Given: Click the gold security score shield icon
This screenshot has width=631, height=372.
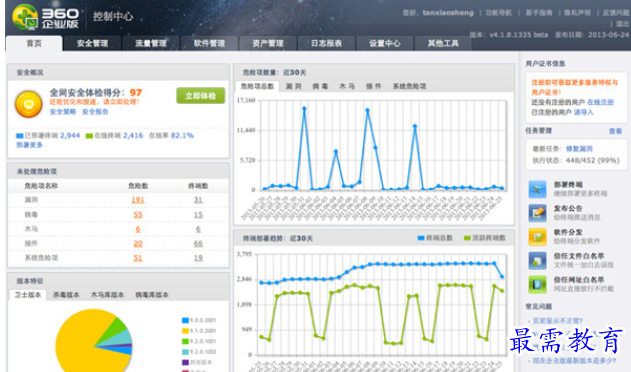Looking at the screenshot, I should pos(29,104).
